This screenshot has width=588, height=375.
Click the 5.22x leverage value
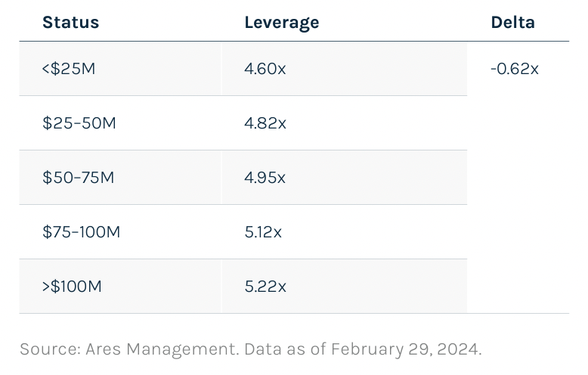point(265,287)
